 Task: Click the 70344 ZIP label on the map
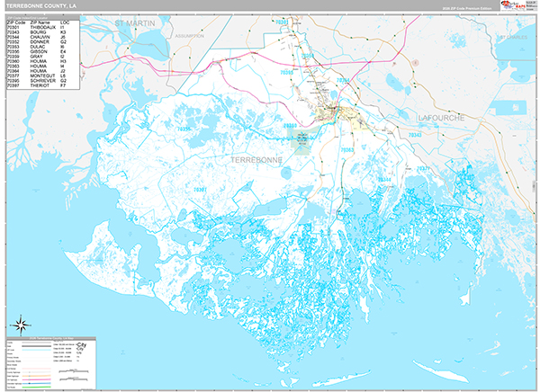[x=384, y=180]
